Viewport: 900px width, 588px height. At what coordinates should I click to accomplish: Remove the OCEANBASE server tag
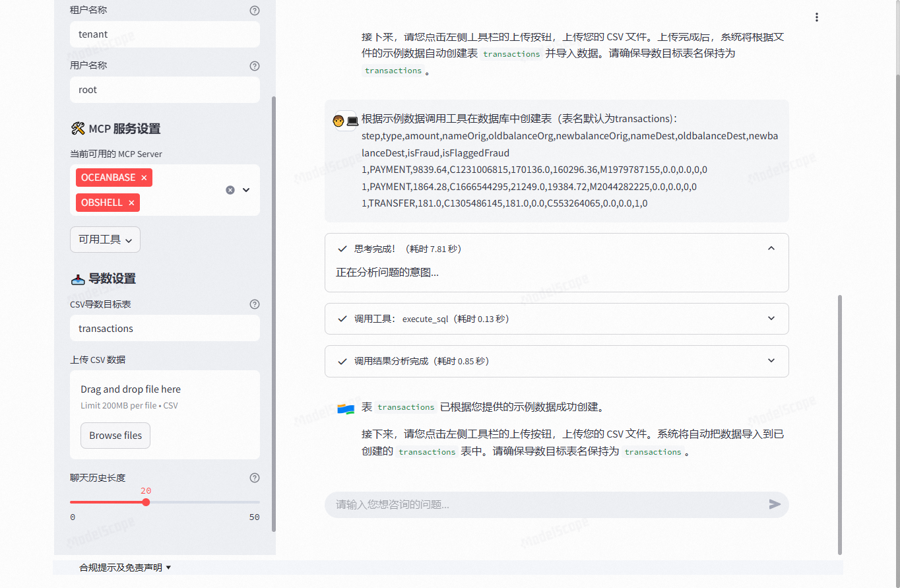point(145,178)
